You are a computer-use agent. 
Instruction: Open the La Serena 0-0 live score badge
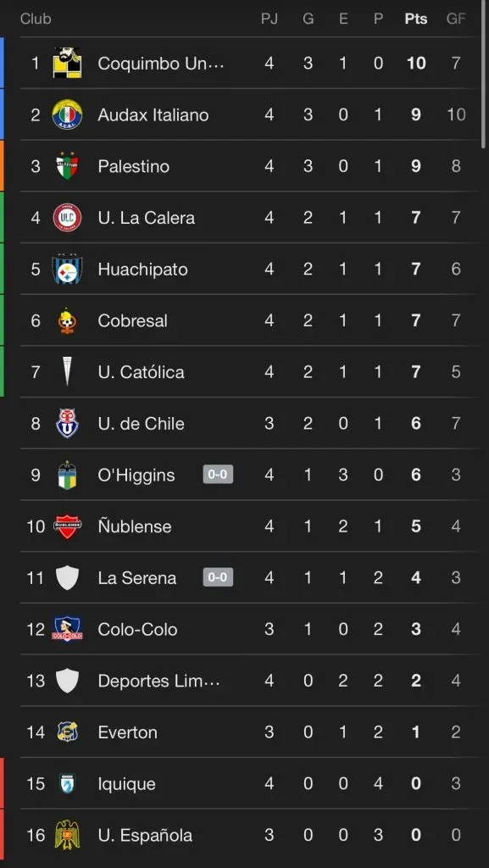(218, 577)
